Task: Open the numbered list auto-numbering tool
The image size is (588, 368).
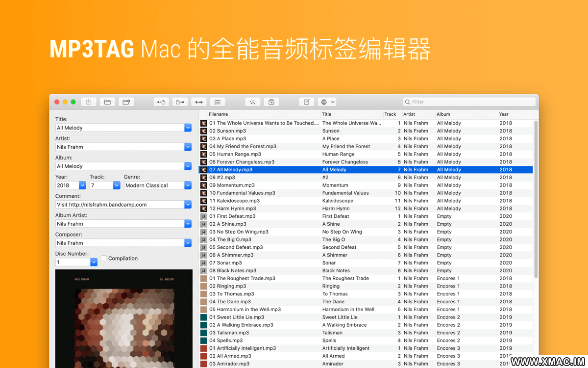Action: [x=217, y=102]
